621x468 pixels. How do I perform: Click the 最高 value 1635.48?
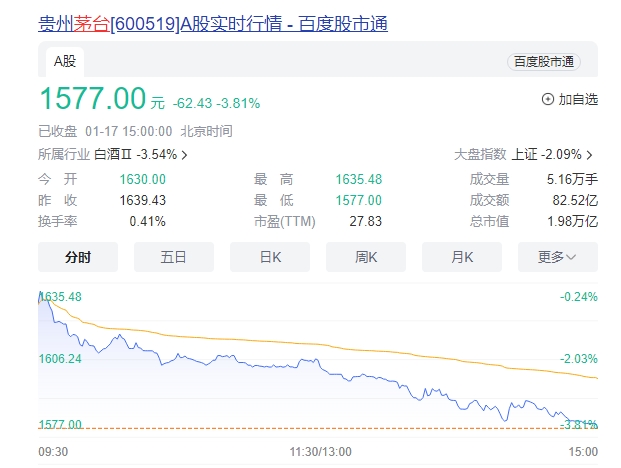[359, 179]
